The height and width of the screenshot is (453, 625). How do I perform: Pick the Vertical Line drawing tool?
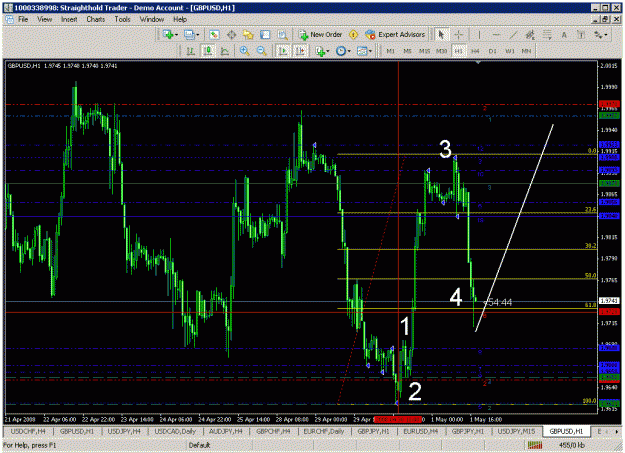pyautogui.click(x=479, y=35)
